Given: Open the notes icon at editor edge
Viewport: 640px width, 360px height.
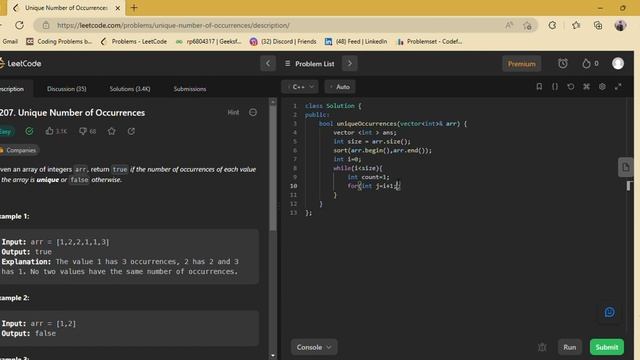Looking at the screenshot, I should coord(626,167).
